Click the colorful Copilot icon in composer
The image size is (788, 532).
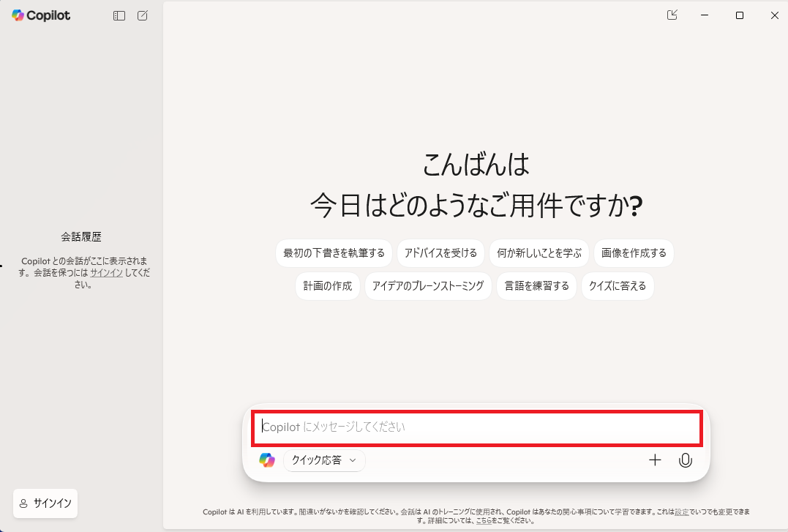tap(267, 460)
